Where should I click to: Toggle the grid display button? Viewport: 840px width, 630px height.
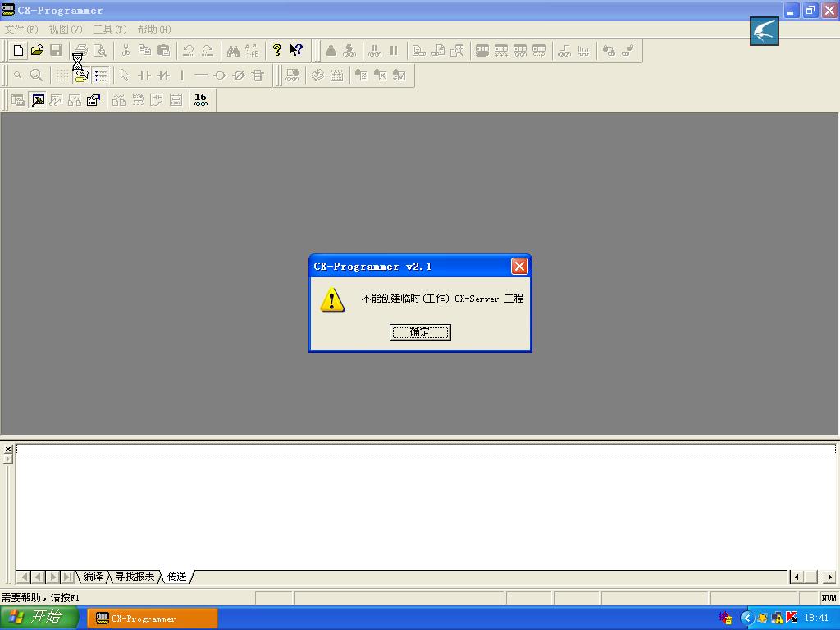tap(62, 75)
